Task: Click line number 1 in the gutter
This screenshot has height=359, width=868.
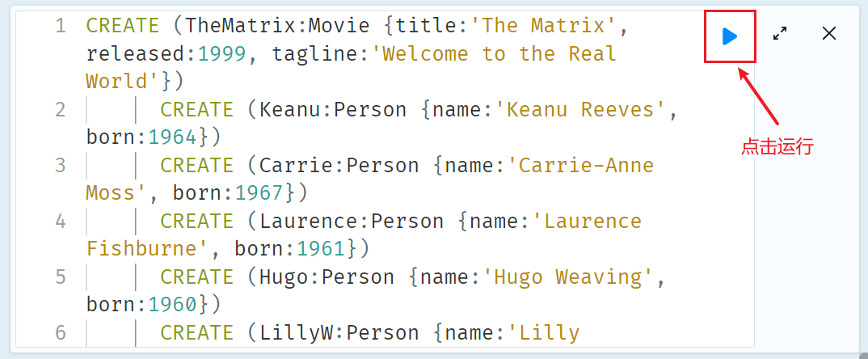Action: [61, 26]
